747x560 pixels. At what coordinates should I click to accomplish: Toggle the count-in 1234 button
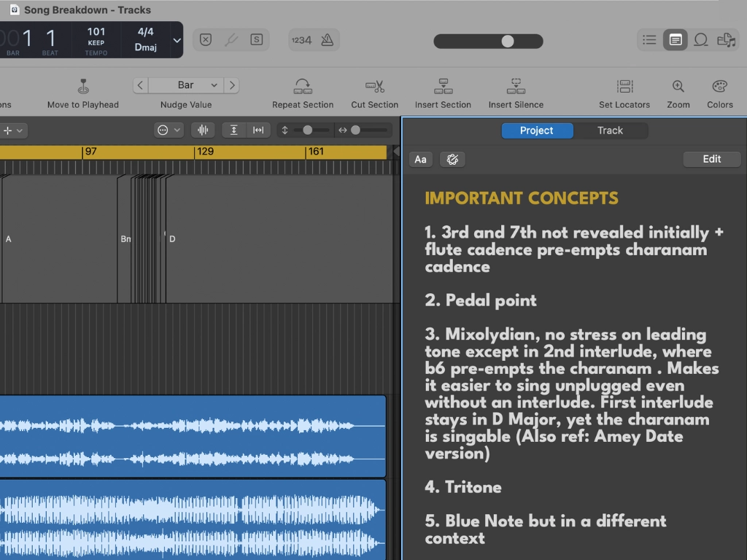coord(301,40)
